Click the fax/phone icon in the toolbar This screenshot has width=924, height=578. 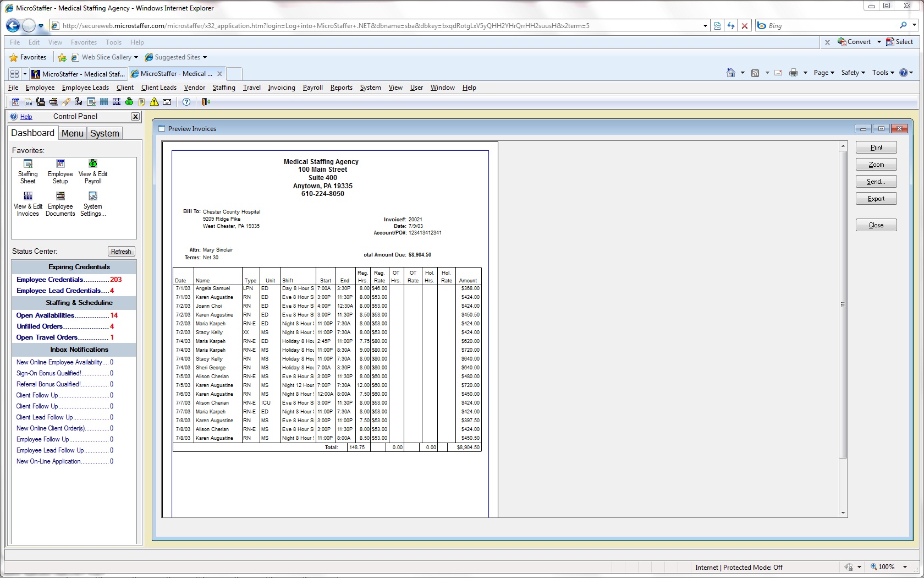pyautogui.click(x=41, y=102)
